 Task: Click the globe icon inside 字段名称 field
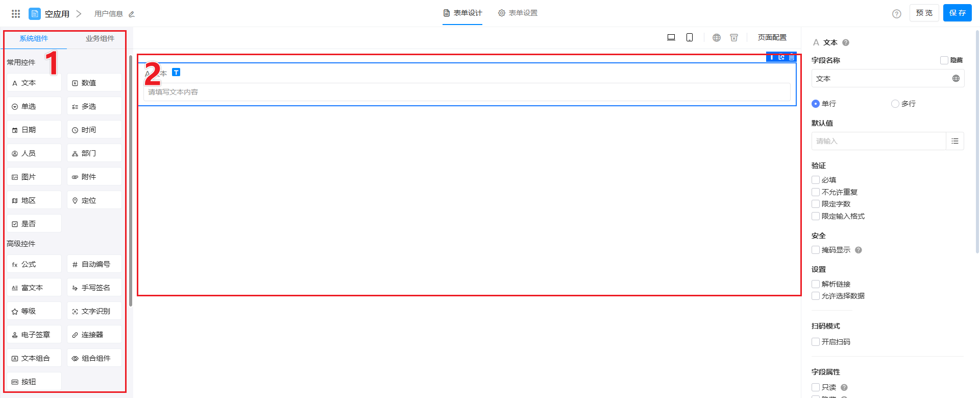pyautogui.click(x=955, y=78)
